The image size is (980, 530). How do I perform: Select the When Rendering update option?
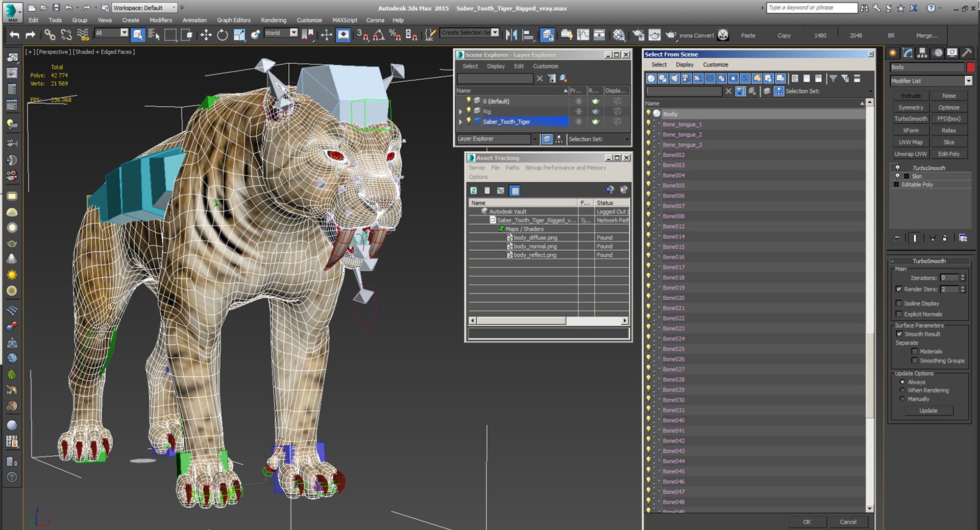(902, 390)
